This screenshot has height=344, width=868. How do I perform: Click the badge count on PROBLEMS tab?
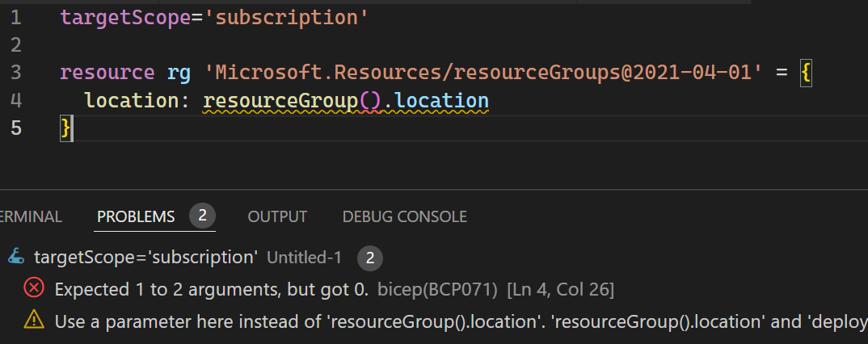pyautogui.click(x=202, y=216)
